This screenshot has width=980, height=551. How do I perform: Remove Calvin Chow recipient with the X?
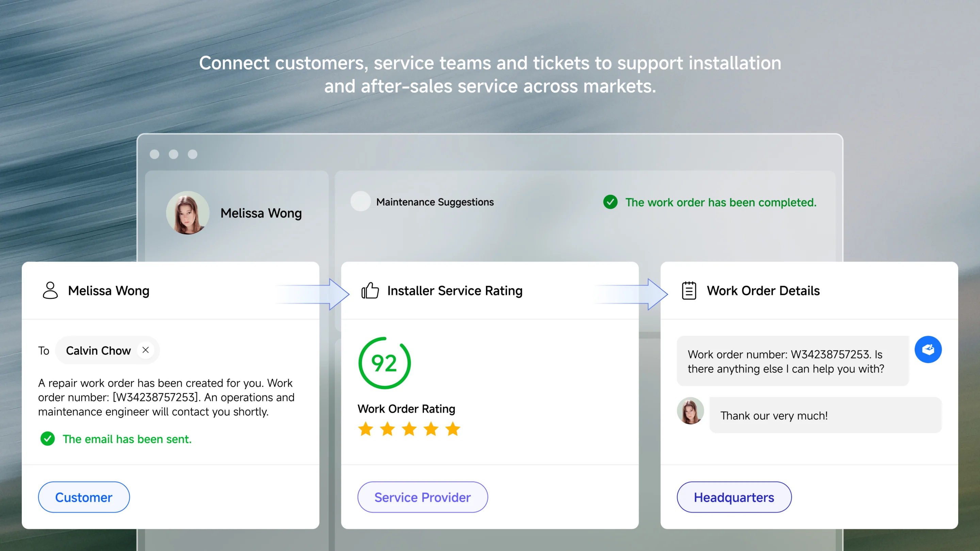pyautogui.click(x=145, y=350)
